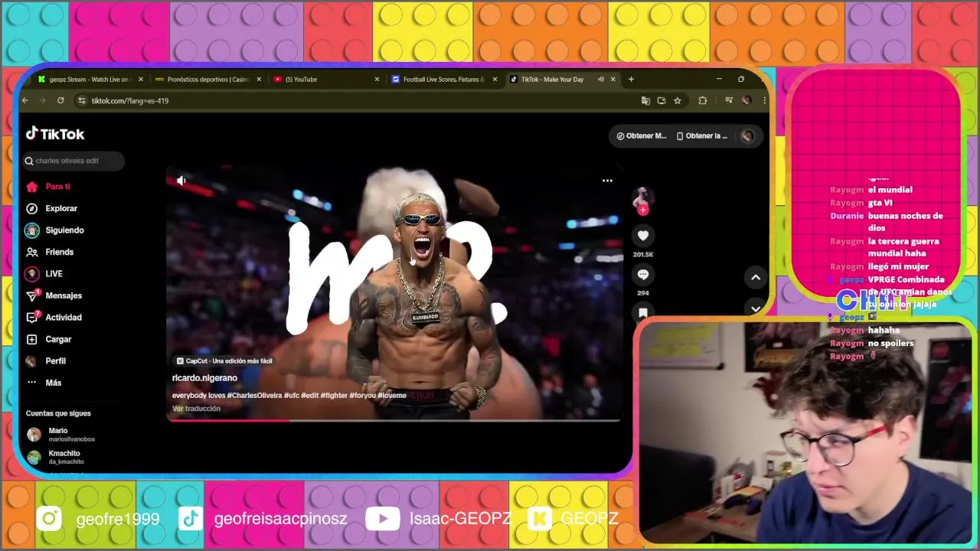Click the Kick icon in the stream overlay
Image resolution: width=980 pixels, height=551 pixels.
pyautogui.click(x=541, y=519)
